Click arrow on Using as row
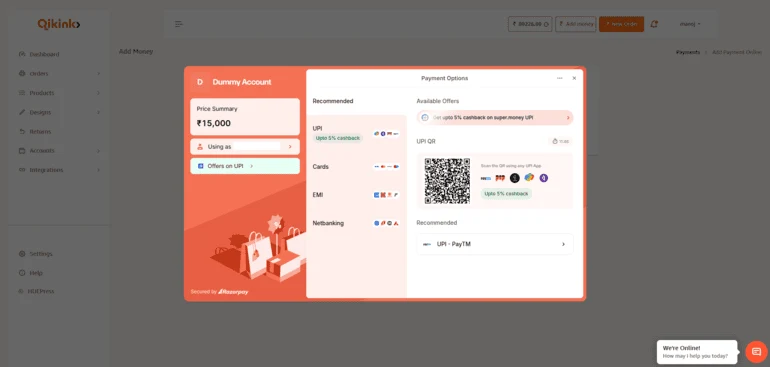 pyautogui.click(x=290, y=146)
